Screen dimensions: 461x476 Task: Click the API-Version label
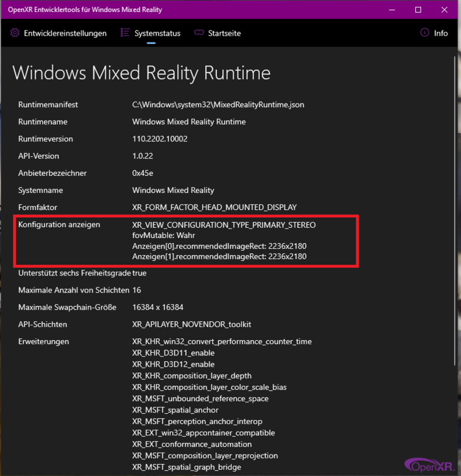tap(39, 156)
